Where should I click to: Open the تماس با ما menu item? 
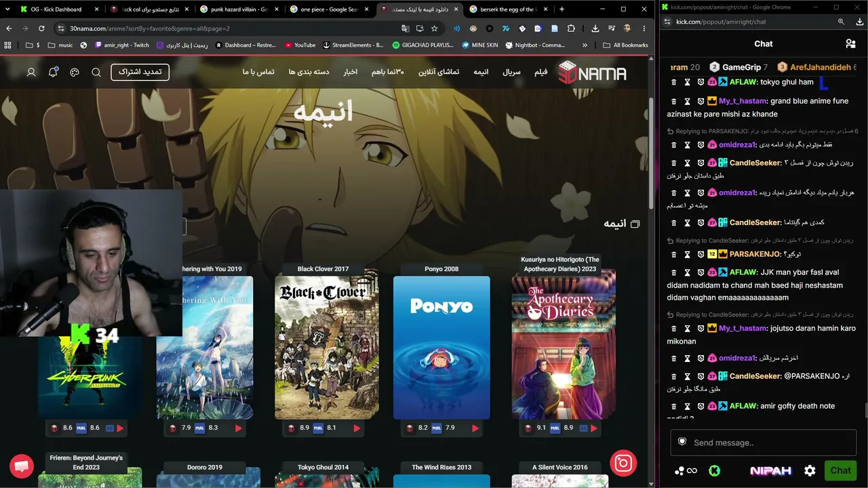(x=258, y=72)
